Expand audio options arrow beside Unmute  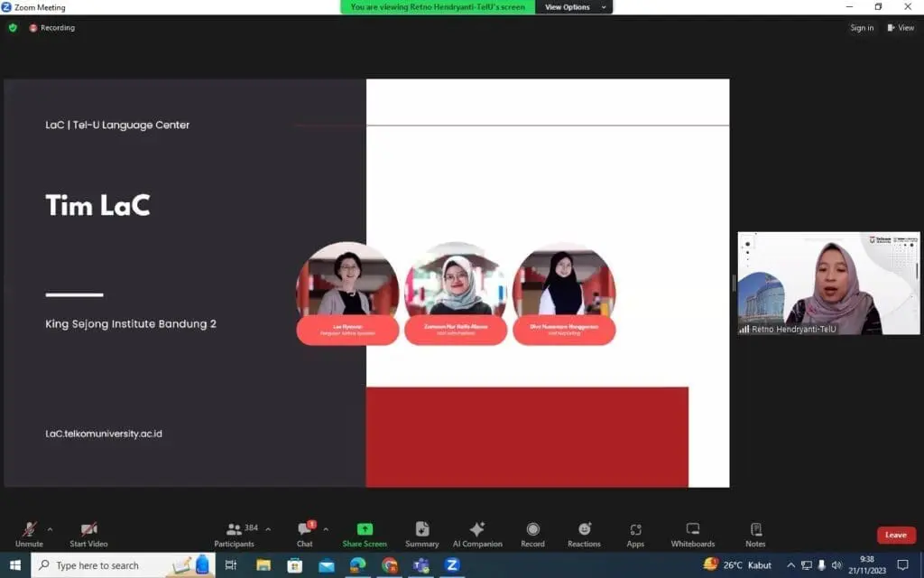coord(50,529)
